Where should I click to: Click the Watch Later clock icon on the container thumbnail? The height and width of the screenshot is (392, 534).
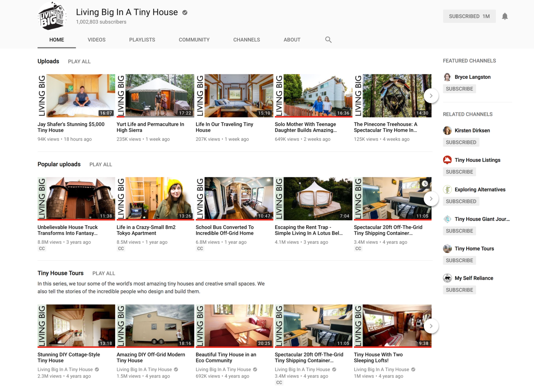pyautogui.click(x=425, y=184)
